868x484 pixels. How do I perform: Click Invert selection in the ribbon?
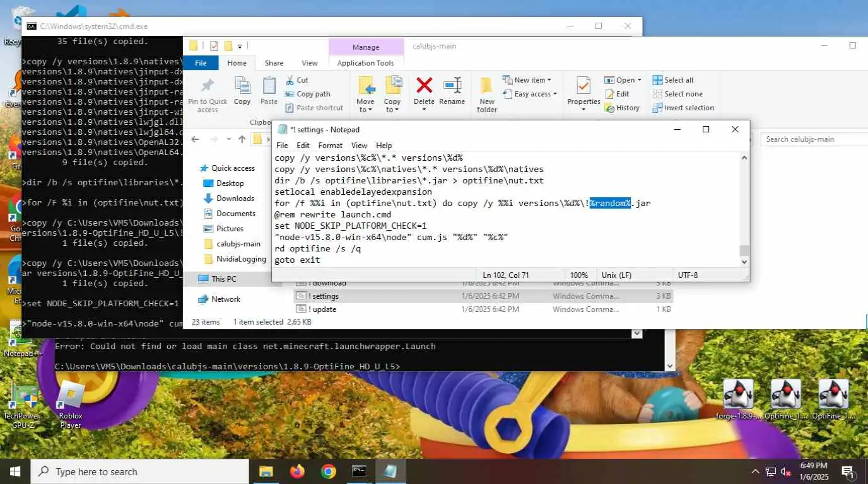pos(683,108)
